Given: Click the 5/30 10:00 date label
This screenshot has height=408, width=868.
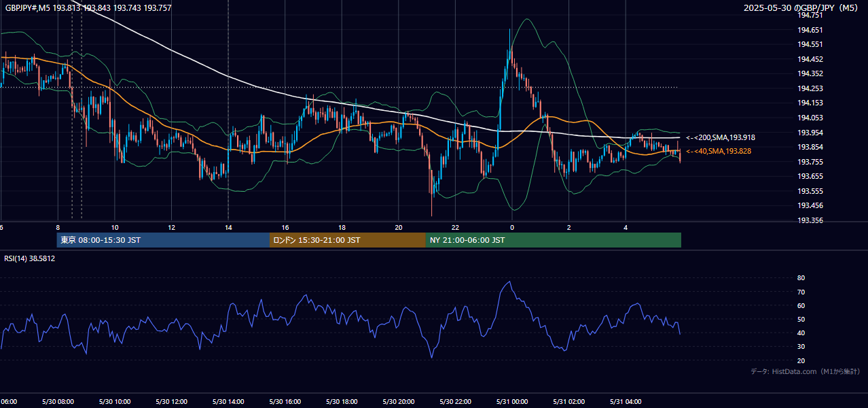Looking at the screenshot, I should tap(115, 402).
